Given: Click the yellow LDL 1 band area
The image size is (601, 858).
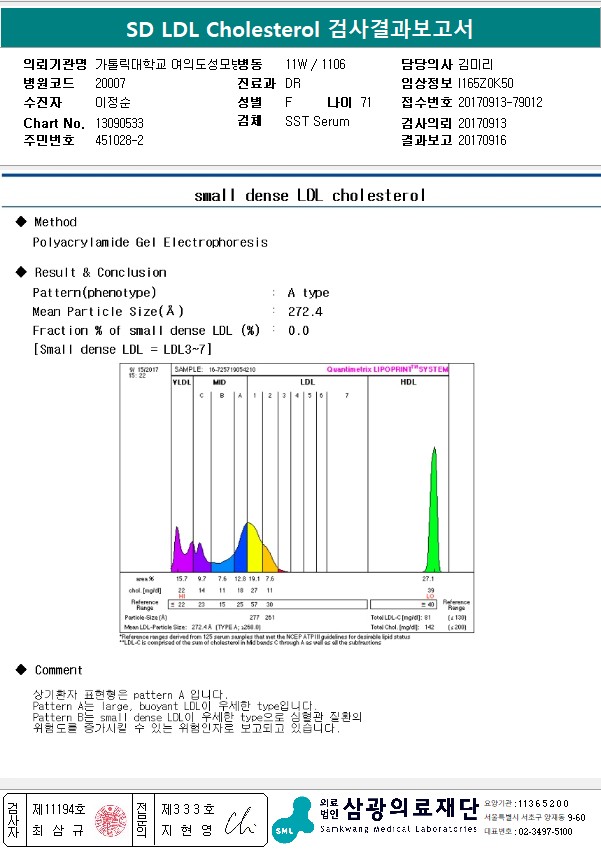Looking at the screenshot, I should (255, 548).
